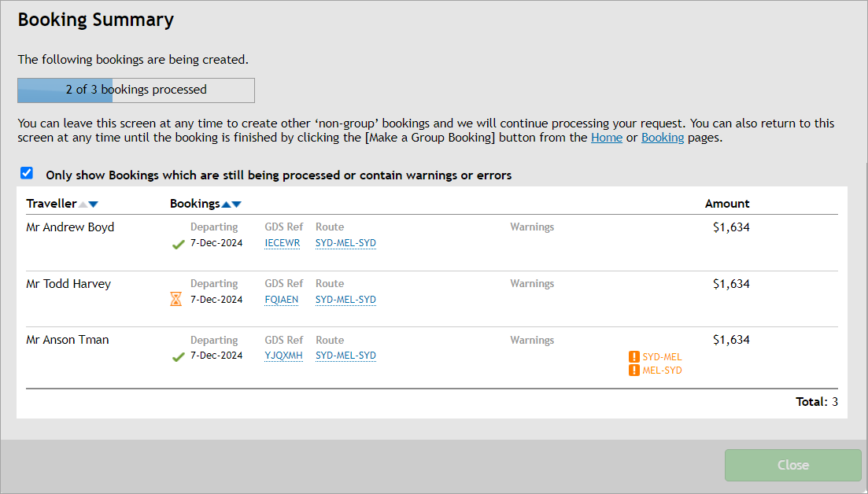Click hourglass pending icon for Todd Harvey
The width and height of the screenshot is (868, 494).
[x=175, y=300]
